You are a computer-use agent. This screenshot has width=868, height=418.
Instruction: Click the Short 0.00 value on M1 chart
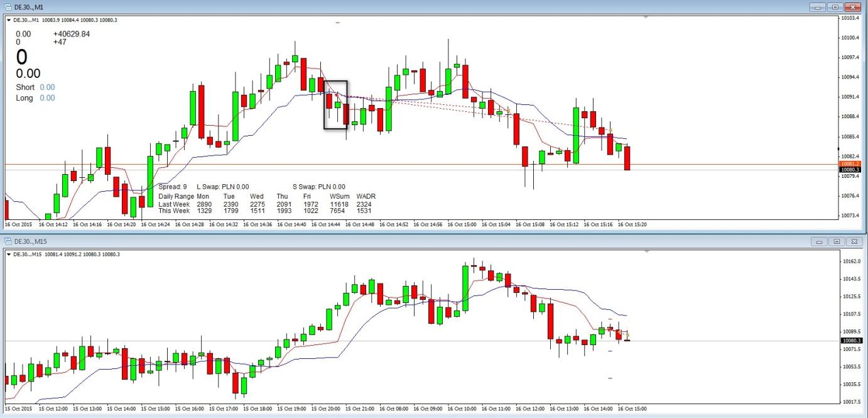pyautogui.click(x=47, y=87)
